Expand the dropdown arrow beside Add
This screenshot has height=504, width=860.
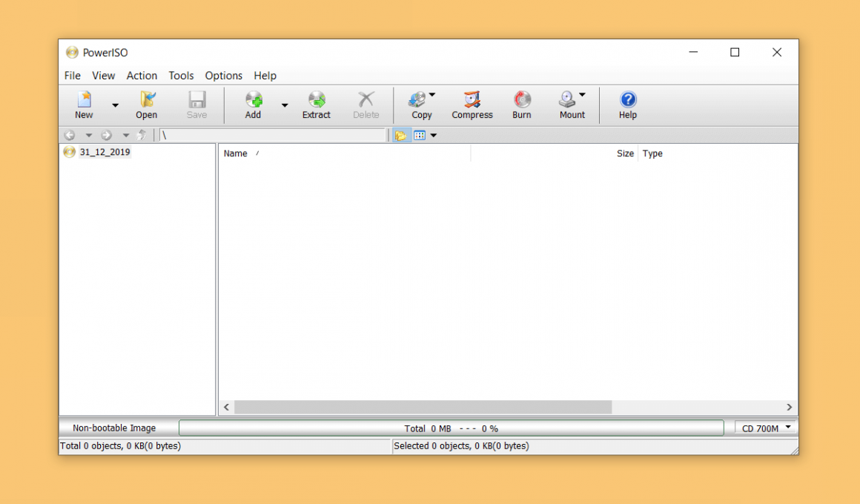[285, 105]
